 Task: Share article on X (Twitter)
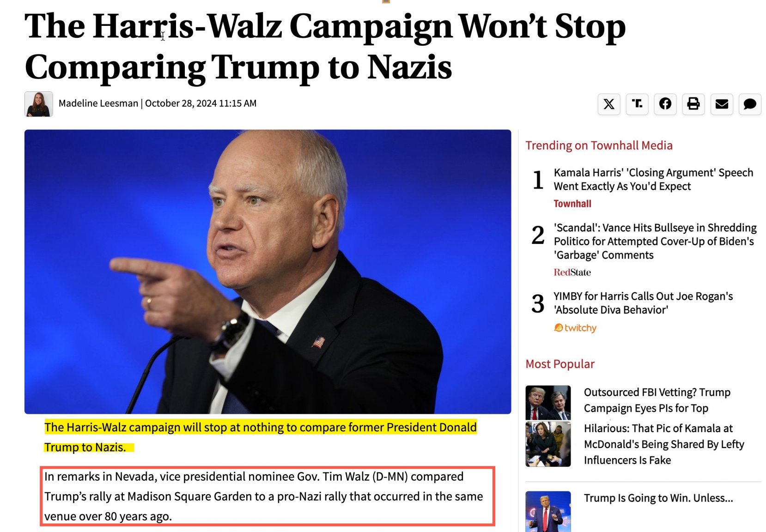click(609, 104)
